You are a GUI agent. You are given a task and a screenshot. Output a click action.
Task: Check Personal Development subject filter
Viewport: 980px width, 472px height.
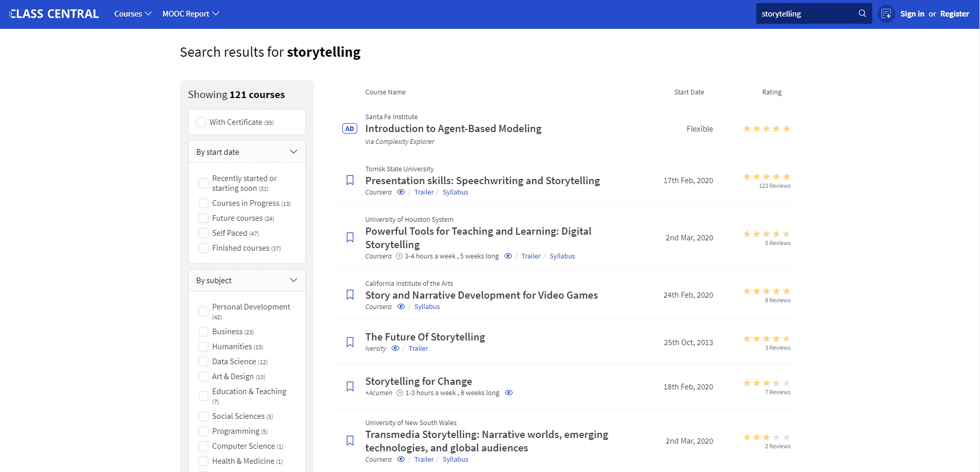tap(204, 312)
